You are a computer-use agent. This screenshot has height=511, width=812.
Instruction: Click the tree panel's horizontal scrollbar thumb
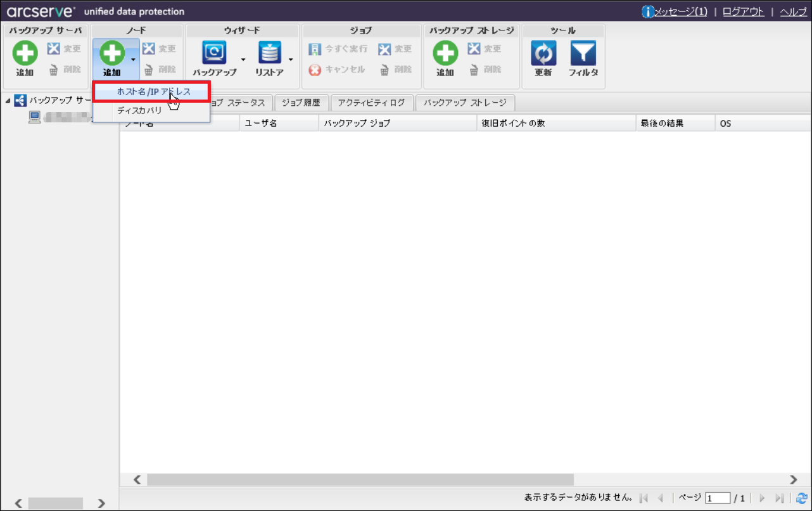56,503
